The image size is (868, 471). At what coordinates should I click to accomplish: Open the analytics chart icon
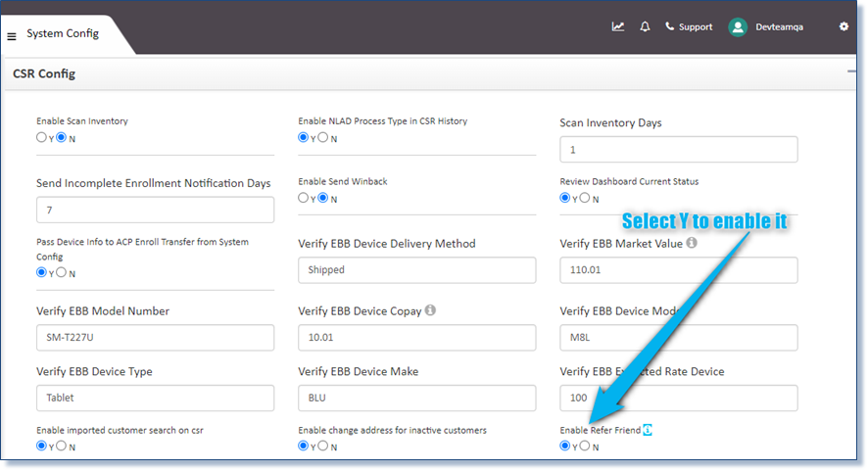pyautogui.click(x=618, y=26)
